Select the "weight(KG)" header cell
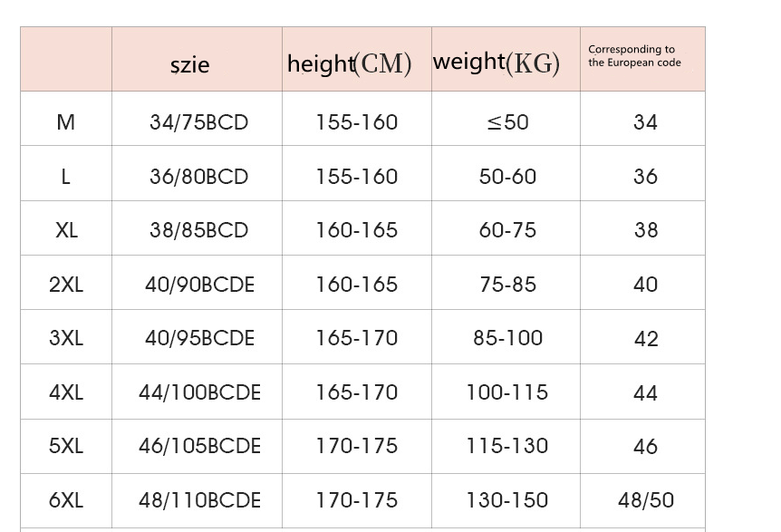This screenshot has width=781, height=532. pos(497,63)
